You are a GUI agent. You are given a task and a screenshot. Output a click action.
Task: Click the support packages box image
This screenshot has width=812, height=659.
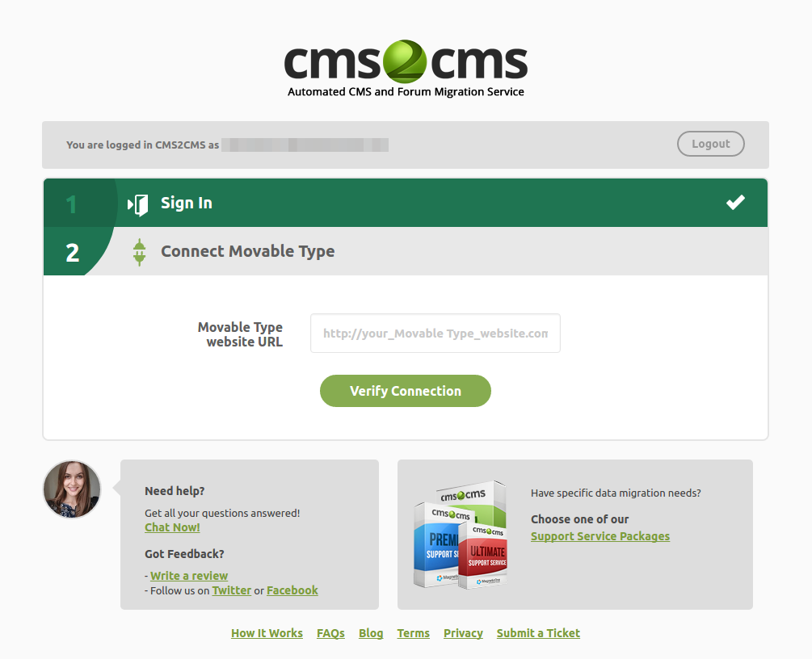[x=461, y=535]
